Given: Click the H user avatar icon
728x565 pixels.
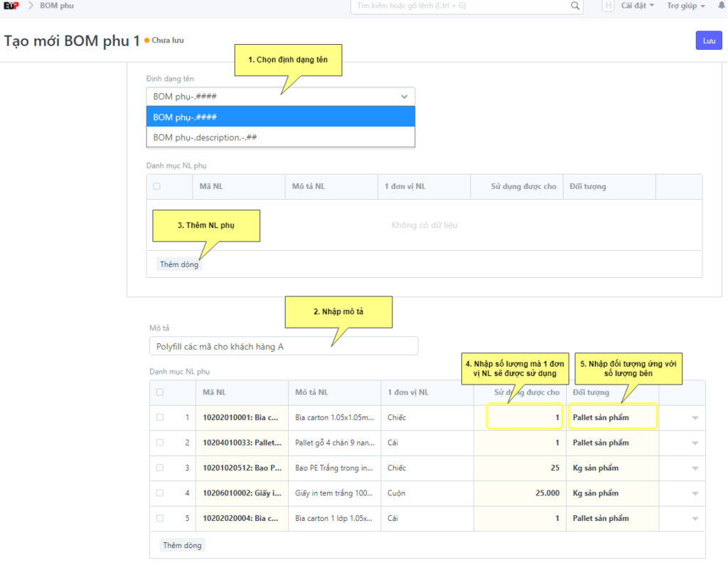Looking at the screenshot, I should pyautogui.click(x=608, y=6).
